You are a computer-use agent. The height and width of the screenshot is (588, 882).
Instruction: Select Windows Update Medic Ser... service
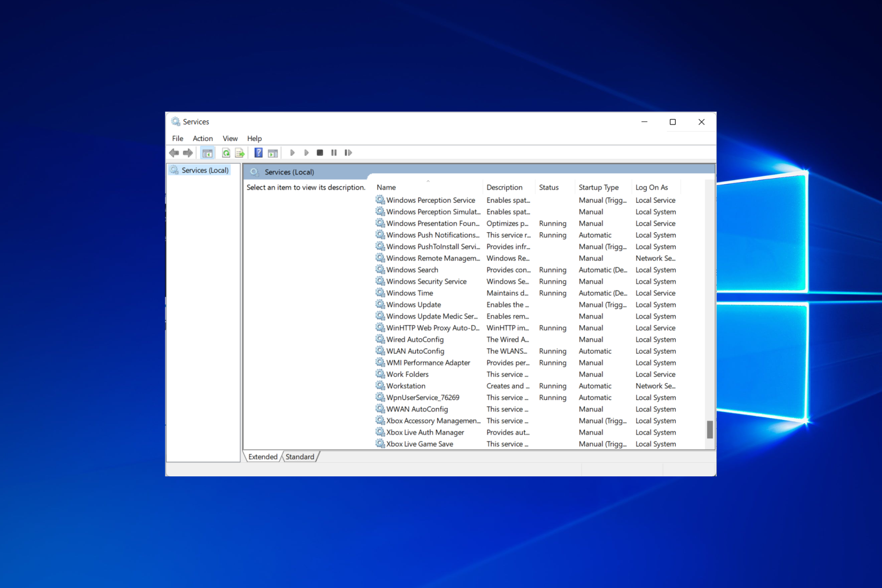pos(432,316)
